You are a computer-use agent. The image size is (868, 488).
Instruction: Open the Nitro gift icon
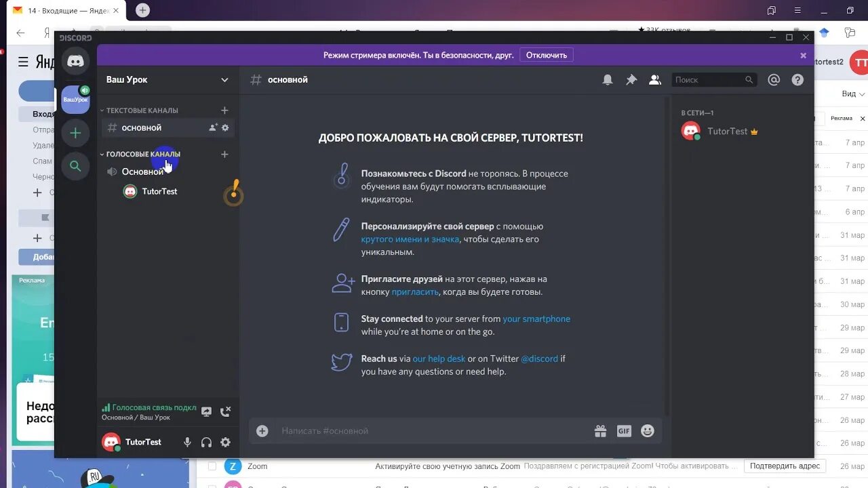tap(600, 431)
